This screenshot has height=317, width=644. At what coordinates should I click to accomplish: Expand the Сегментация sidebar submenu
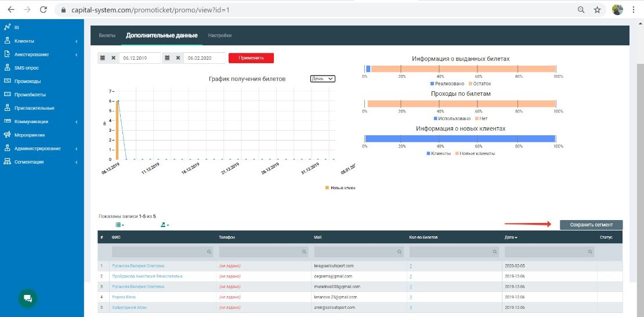click(76, 162)
